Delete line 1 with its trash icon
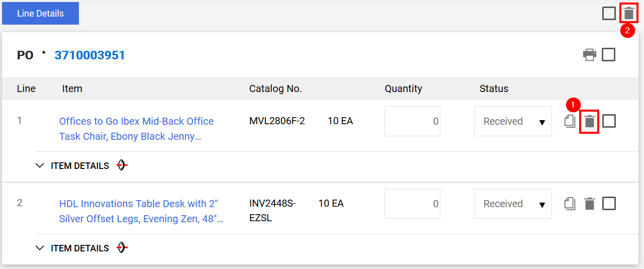This screenshot has width=644, height=269. point(589,121)
